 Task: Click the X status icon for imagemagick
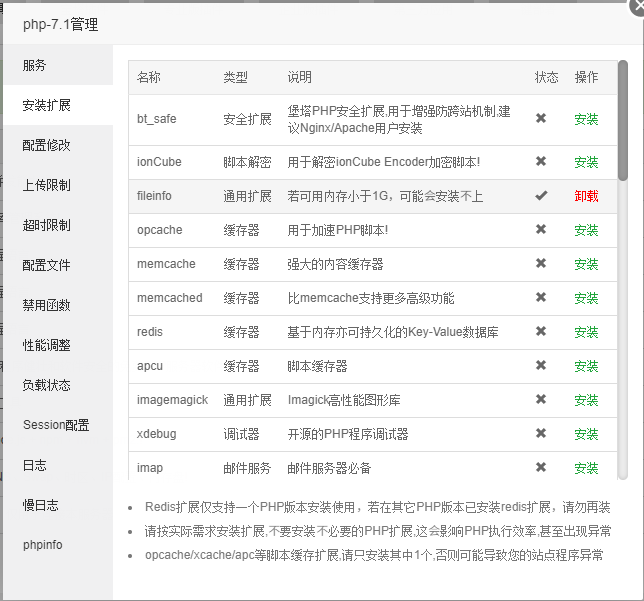pyautogui.click(x=541, y=399)
